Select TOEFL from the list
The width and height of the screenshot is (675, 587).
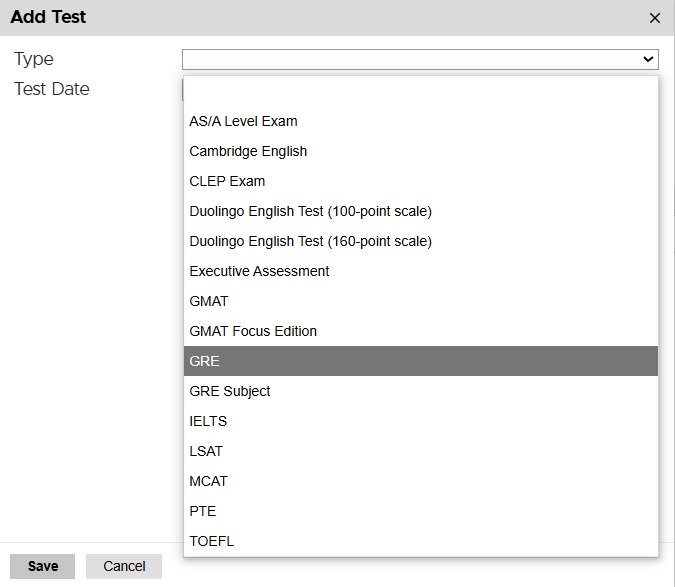click(x=421, y=541)
